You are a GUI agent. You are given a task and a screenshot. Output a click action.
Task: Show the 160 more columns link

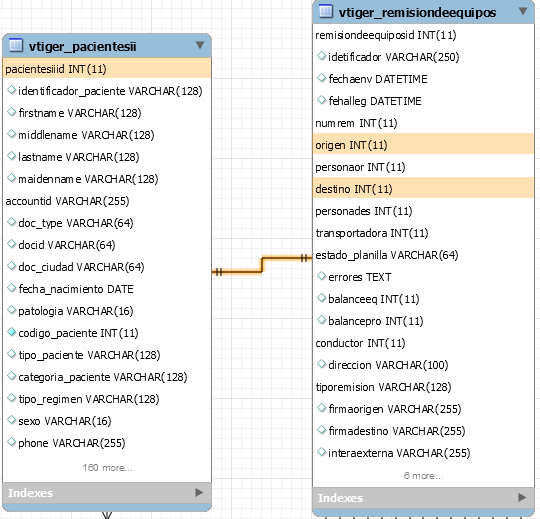pos(107,468)
